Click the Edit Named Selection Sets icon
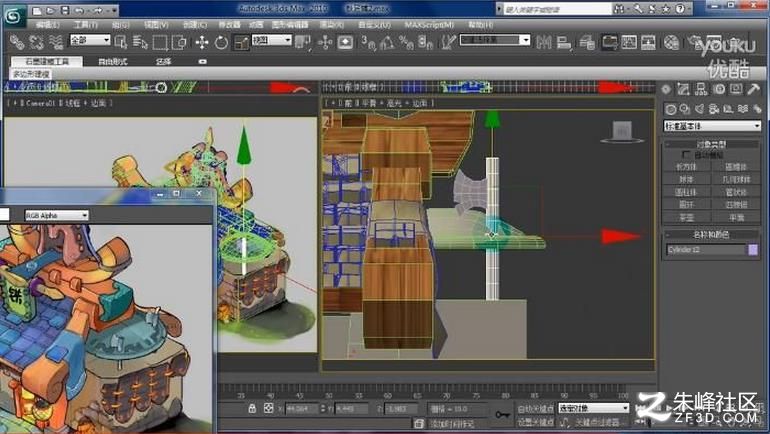Image resolution: width=770 pixels, height=434 pixels. 447,43
